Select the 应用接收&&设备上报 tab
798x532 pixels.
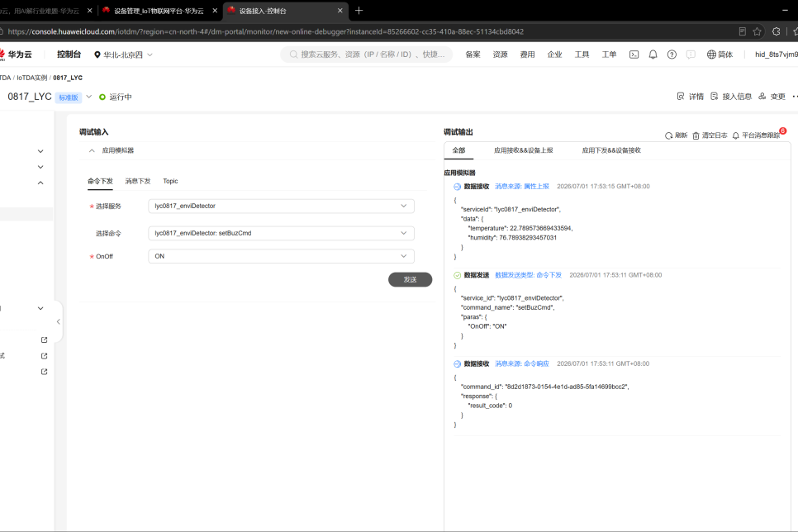pyautogui.click(x=523, y=150)
